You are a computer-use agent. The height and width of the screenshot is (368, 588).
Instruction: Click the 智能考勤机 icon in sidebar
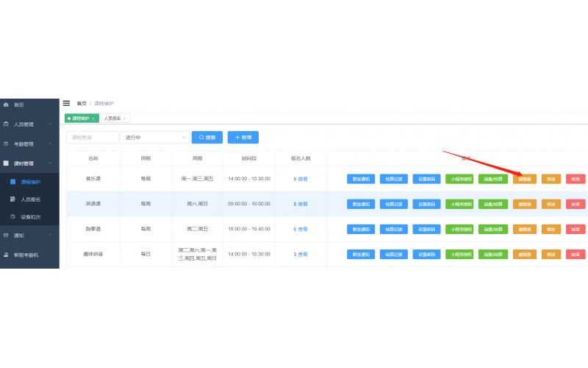(x=6, y=255)
